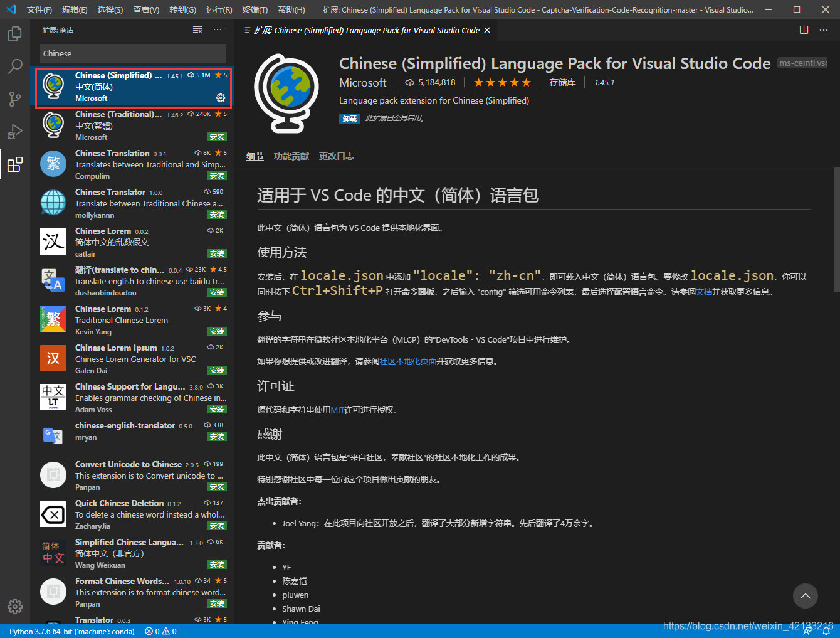Open the extensions panel more actions menu
The width and height of the screenshot is (840, 638).
(218, 30)
